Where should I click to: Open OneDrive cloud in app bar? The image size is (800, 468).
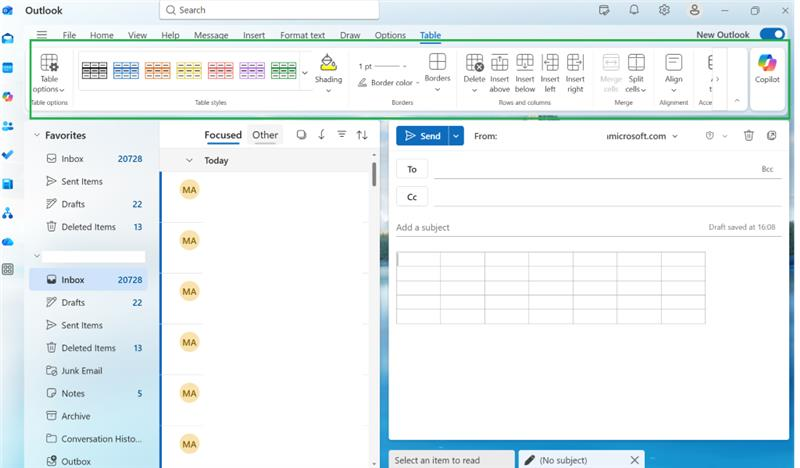coord(8,242)
